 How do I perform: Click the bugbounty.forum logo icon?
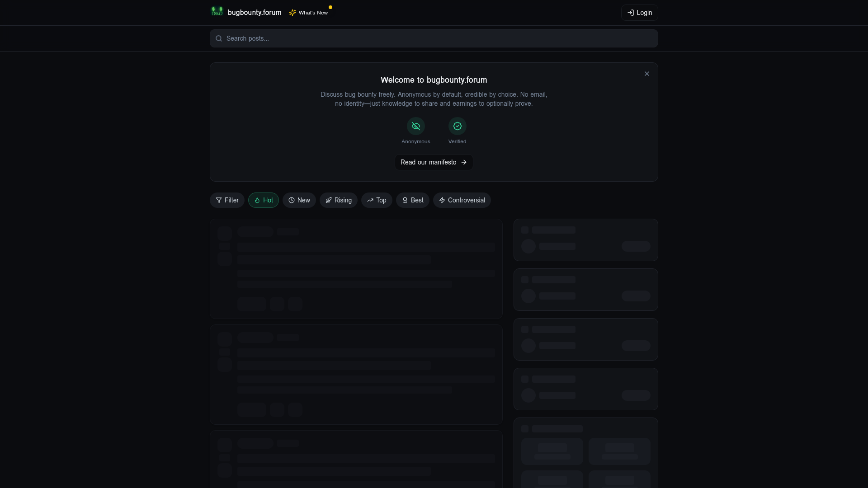(x=217, y=11)
